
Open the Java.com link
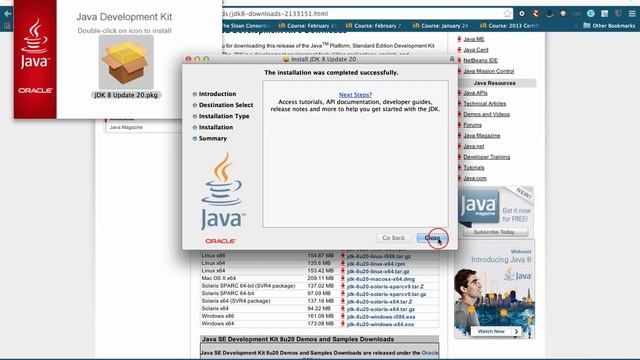point(475,178)
